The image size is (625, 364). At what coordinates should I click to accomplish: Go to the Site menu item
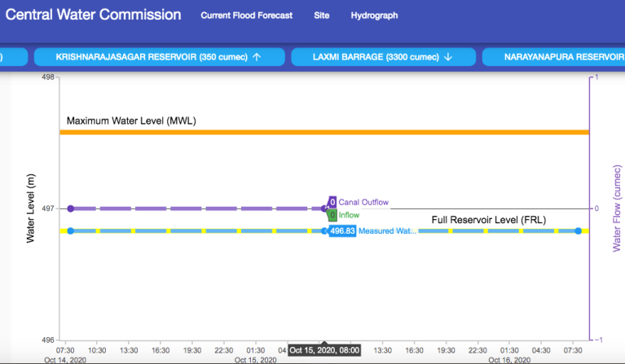click(x=321, y=15)
